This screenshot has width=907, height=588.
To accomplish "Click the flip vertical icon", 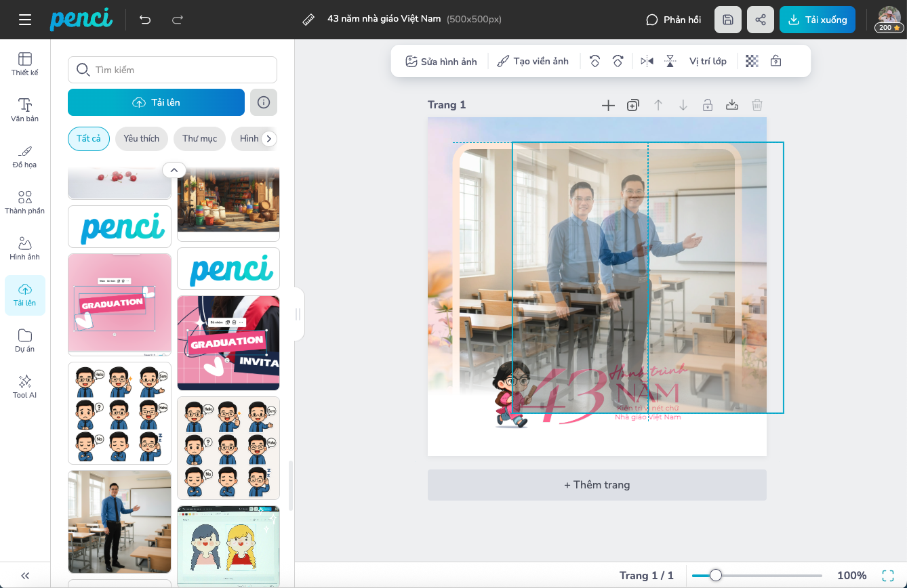I will pyautogui.click(x=670, y=62).
